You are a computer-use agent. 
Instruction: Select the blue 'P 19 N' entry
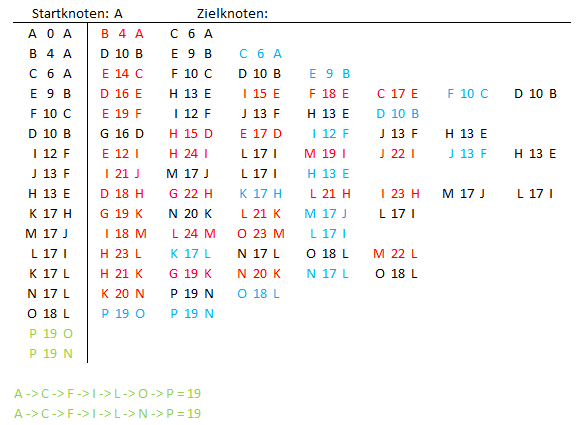click(192, 314)
